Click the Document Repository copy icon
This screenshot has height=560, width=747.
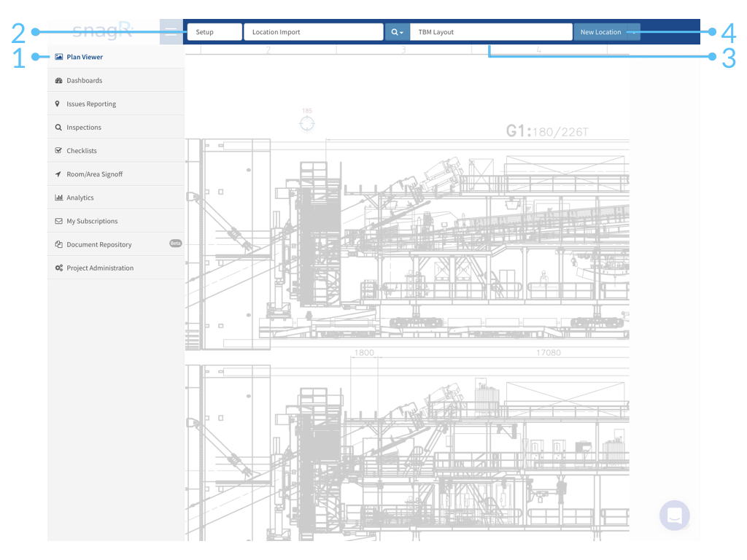(x=58, y=244)
